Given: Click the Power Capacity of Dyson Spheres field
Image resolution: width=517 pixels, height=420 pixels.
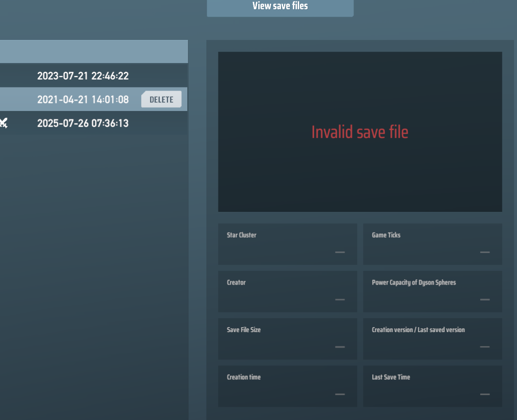Looking at the screenshot, I should tap(433, 291).
